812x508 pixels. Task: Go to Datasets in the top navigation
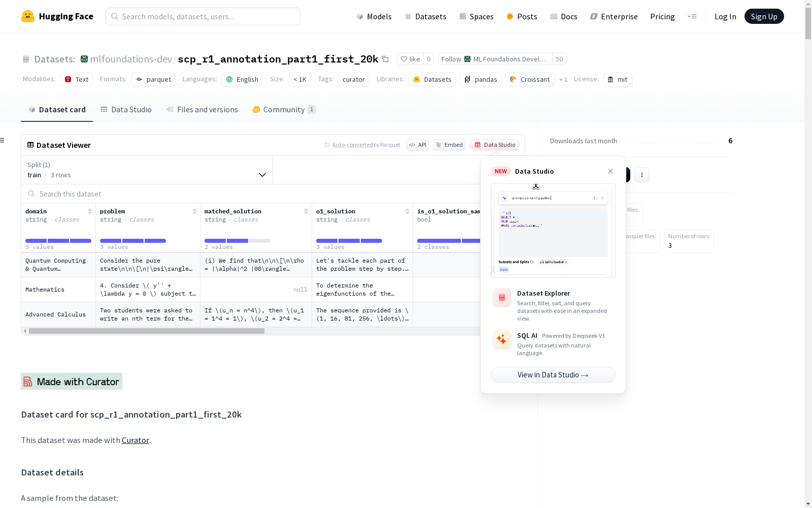pos(425,16)
